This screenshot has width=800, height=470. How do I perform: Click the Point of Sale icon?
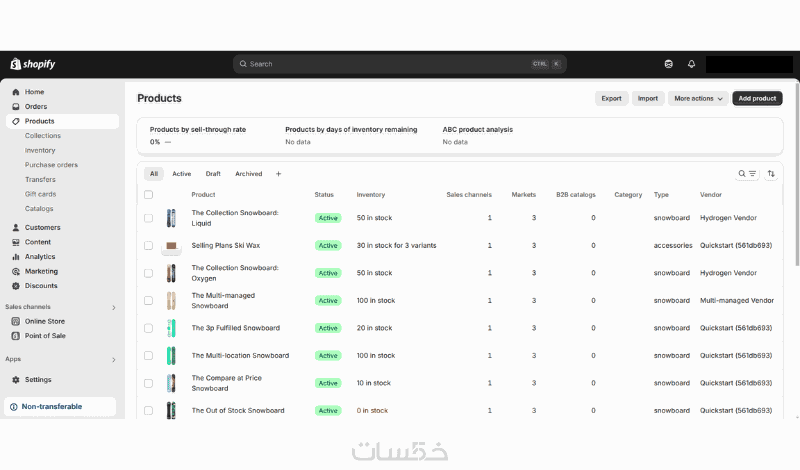tap(16, 336)
